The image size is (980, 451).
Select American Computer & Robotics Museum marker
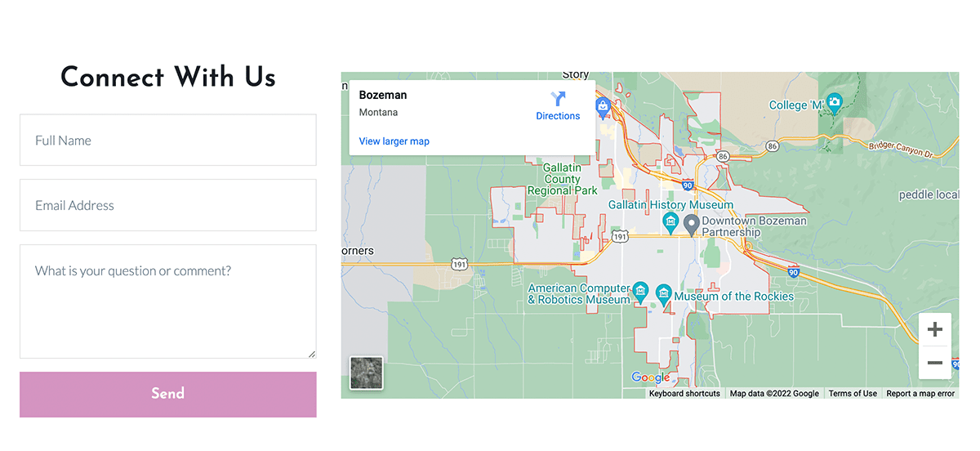[641, 290]
